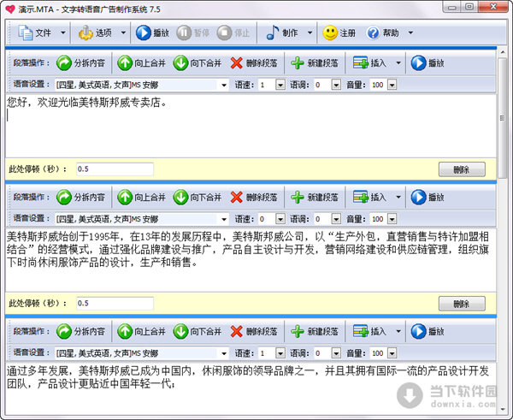Viewport: 513px width, 420px height.
Task: Click the main toolbar 停止 (Stop) button
Action: 233,33
